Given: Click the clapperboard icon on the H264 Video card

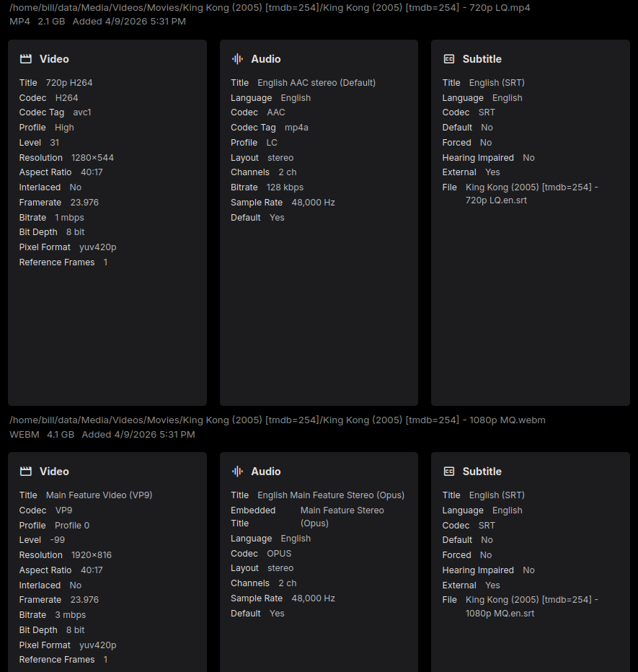Looking at the screenshot, I should [26, 59].
